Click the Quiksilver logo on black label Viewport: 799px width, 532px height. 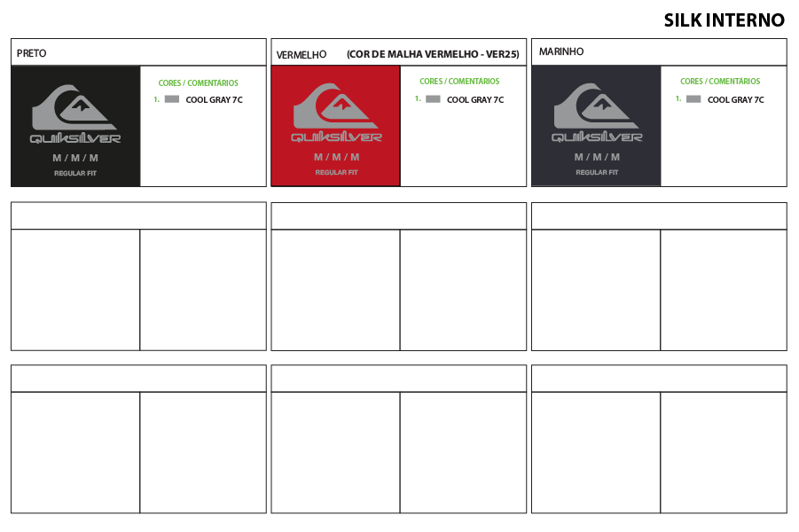[75, 113]
